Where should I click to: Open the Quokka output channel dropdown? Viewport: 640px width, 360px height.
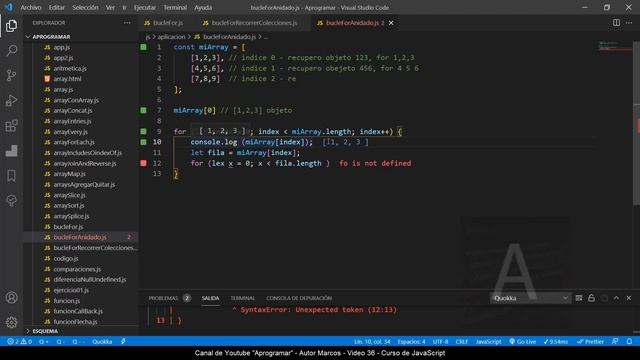(x=530, y=298)
